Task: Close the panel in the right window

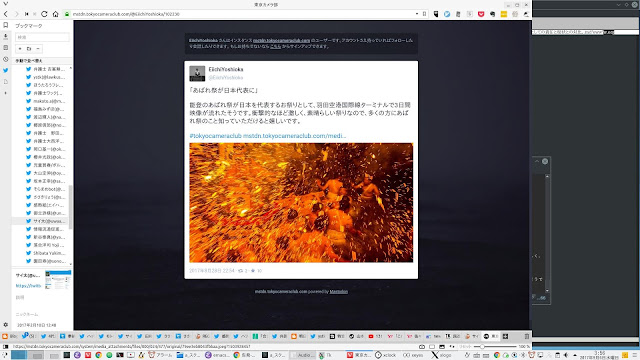Action: [545, 161]
